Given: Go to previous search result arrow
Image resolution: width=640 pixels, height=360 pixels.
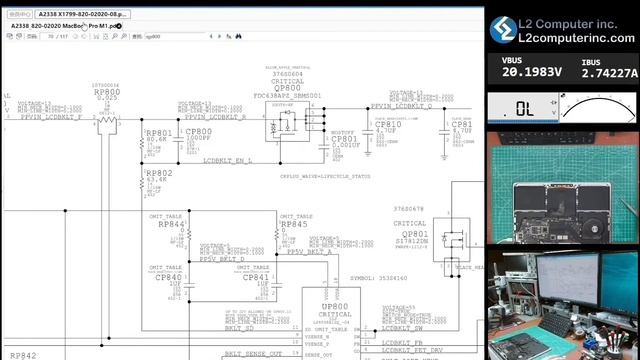Looking at the screenshot, I should [x=211, y=36].
